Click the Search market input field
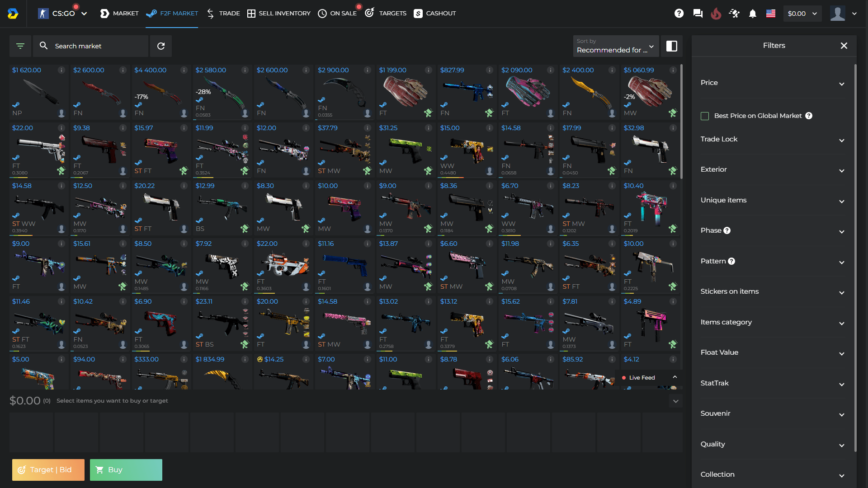This screenshot has width=868, height=488. point(90,46)
